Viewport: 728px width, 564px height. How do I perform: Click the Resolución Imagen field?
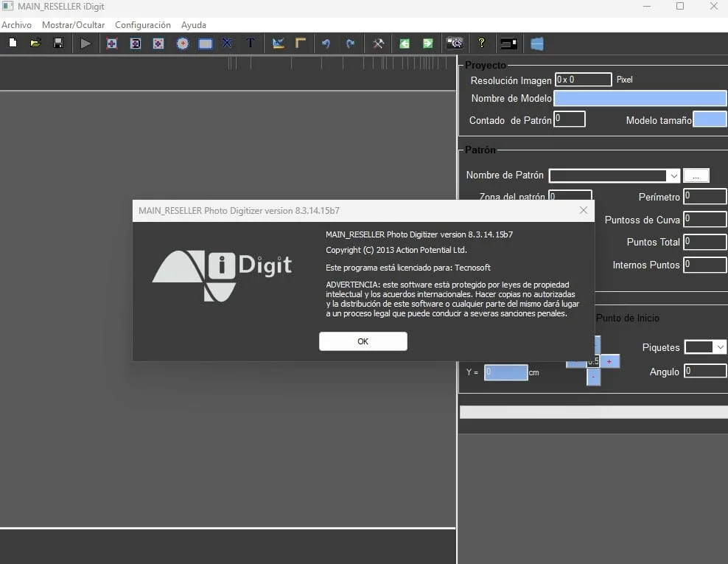click(583, 80)
